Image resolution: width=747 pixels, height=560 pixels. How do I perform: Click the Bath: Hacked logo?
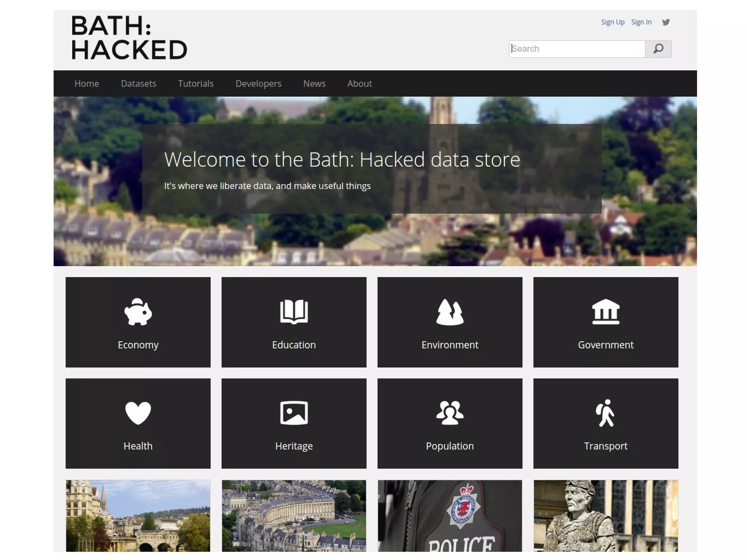129,38
